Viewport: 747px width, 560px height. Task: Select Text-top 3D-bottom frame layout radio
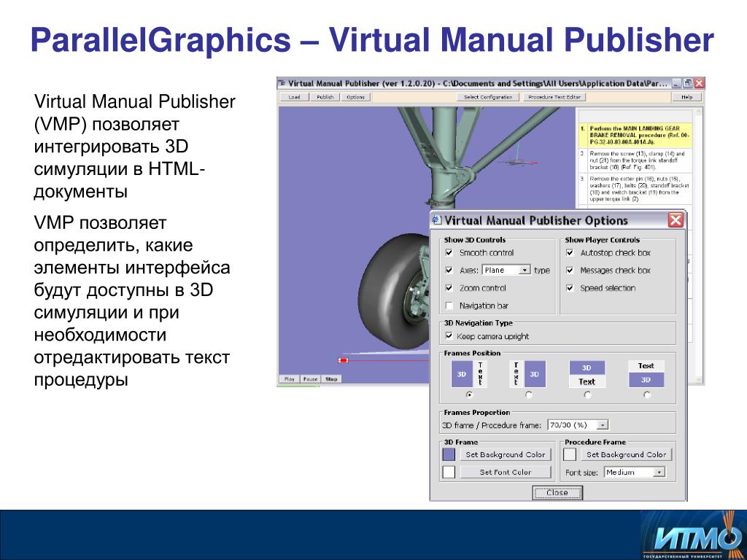point(646,394)
